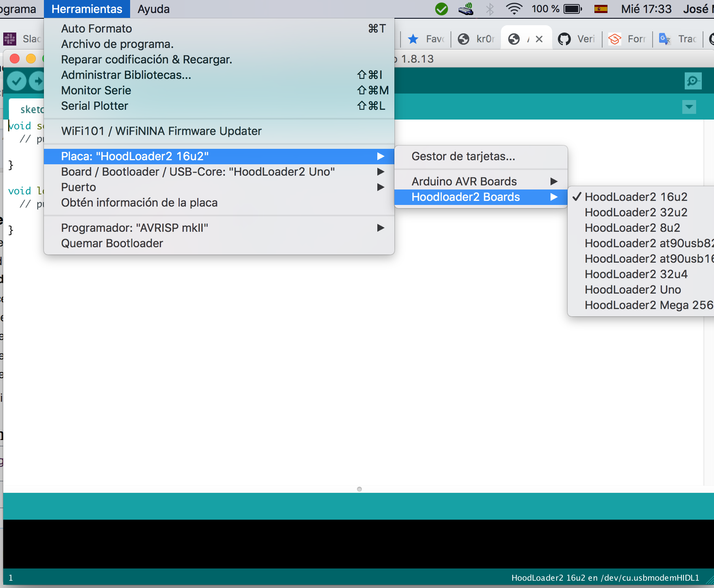Select HoodLoader2 32u2 board
The height and width of the screenshot is (588, 714).
641,212
